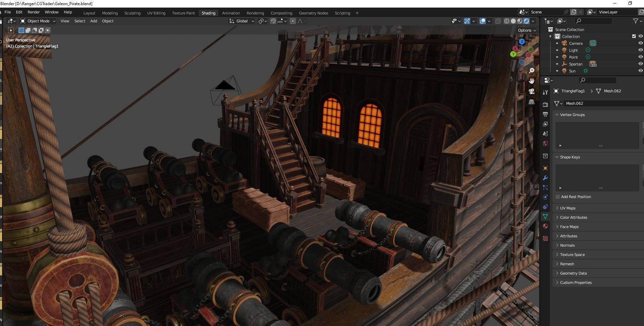Collapse the Vertex Groups panel
Viewport: 644px width, 326px height.
[x=557, y=115]
